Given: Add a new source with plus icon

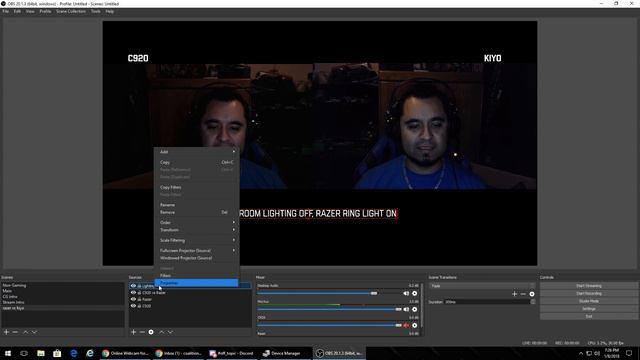Looking at the screenshot, I should pos(133,332).
